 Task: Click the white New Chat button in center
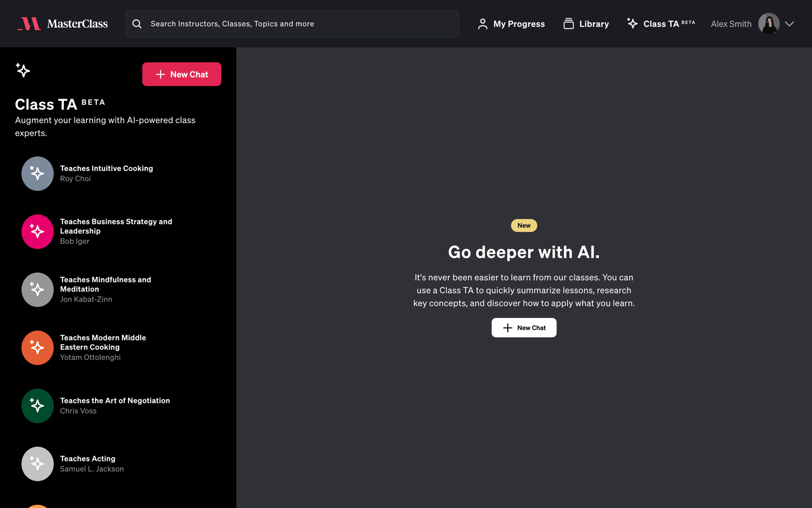(524, 328)
